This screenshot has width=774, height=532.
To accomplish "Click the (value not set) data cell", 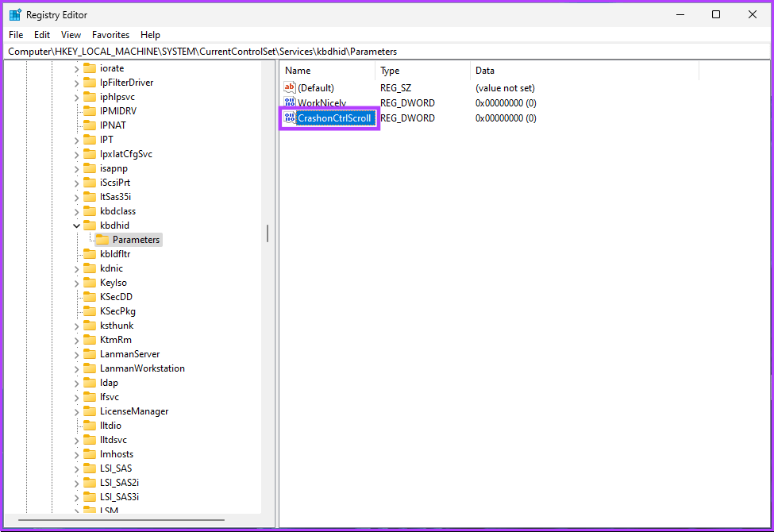I will click(x=505, y=88).
